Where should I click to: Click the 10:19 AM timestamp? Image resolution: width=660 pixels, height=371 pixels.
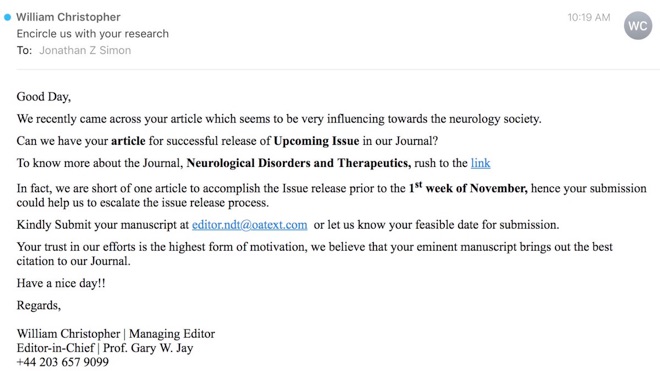pyautogui.click(x=588, y=17)
